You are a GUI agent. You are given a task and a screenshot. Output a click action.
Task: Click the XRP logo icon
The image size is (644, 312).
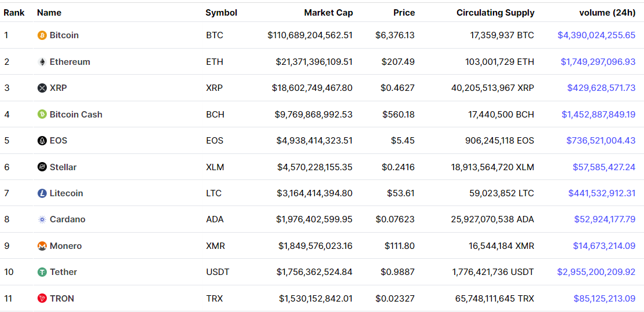coord(42,88)
